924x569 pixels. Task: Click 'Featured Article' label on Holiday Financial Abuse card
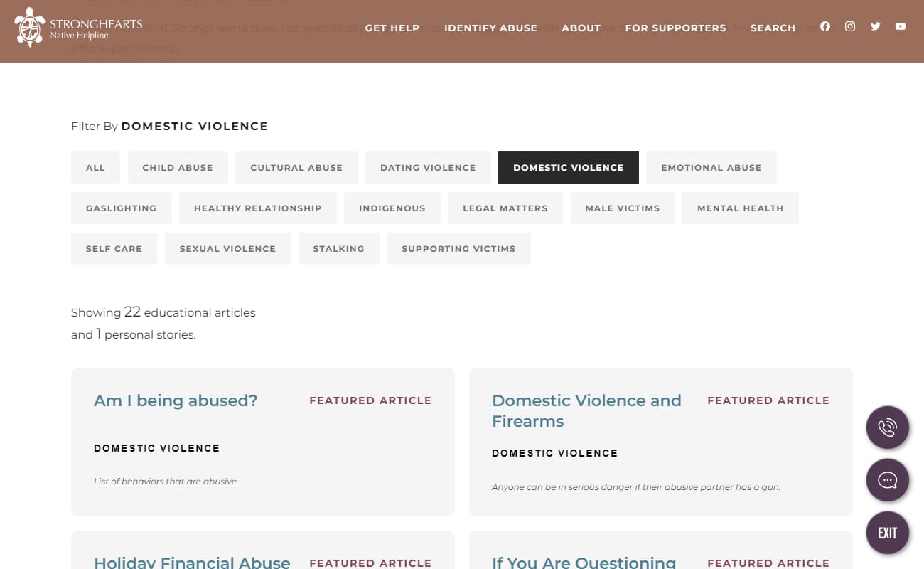[370, 563]
